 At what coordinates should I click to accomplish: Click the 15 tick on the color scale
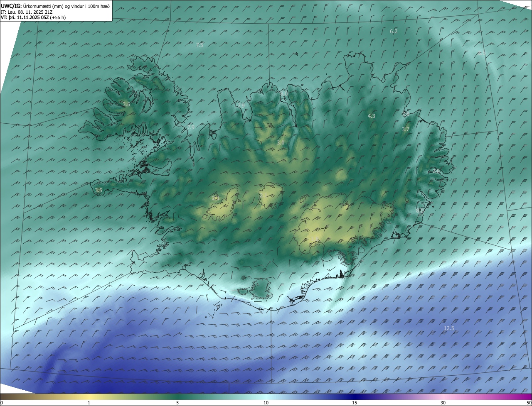[355, 403]
